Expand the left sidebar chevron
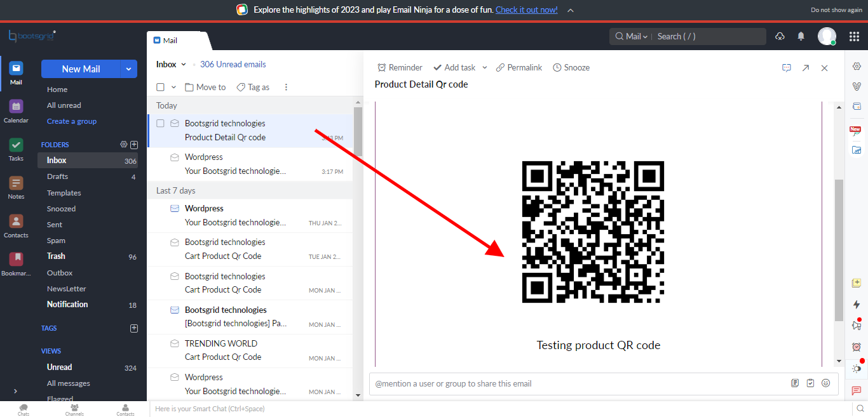 (x=15, y=391)
